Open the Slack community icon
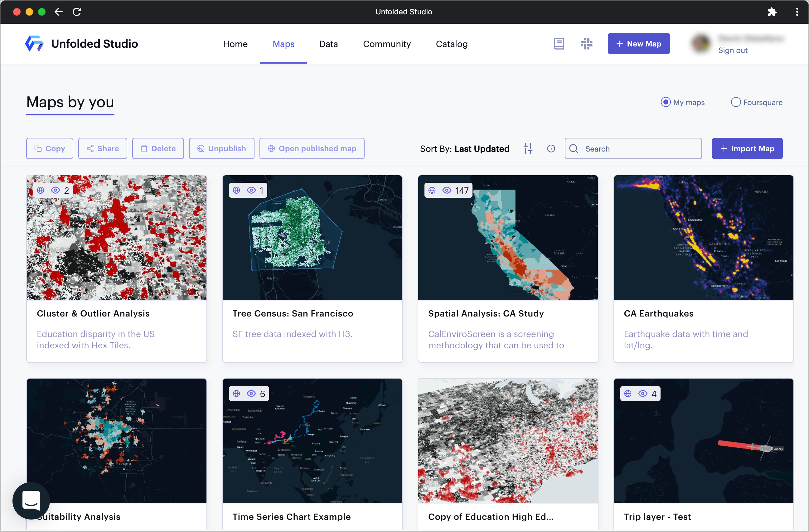 (x=586, y=44)
